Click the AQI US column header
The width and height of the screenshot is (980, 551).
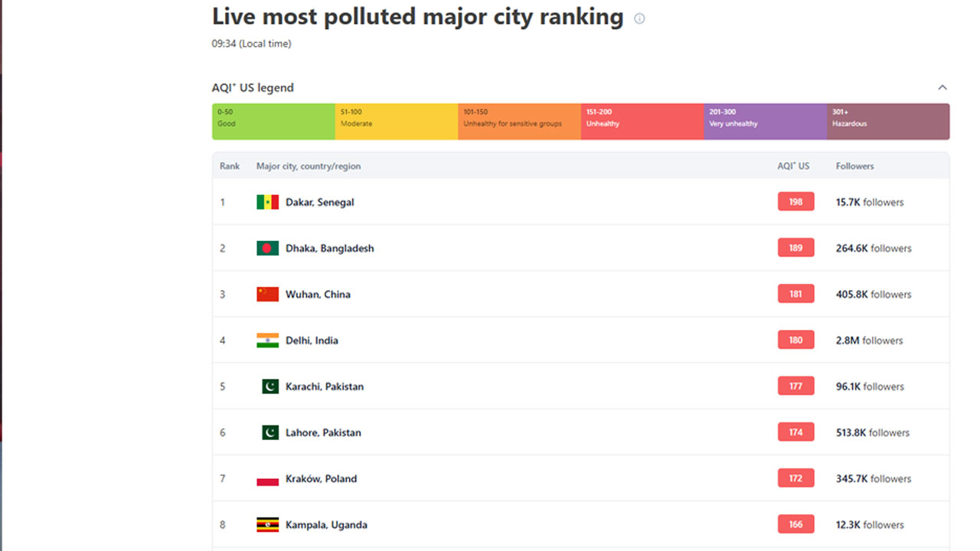pyautogui.click(x=793, y=166)
